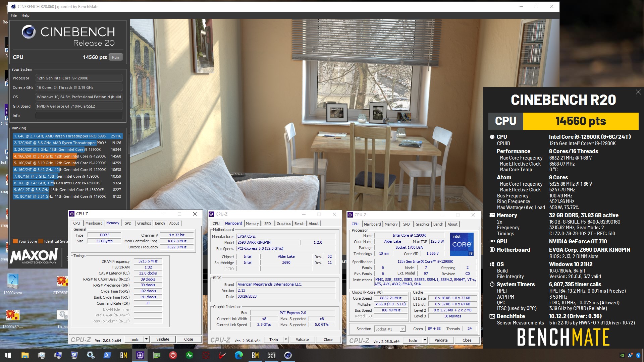Close the BenchMate result overlay
The width and height of the screenshot is (644, 362).
[638, 92]
